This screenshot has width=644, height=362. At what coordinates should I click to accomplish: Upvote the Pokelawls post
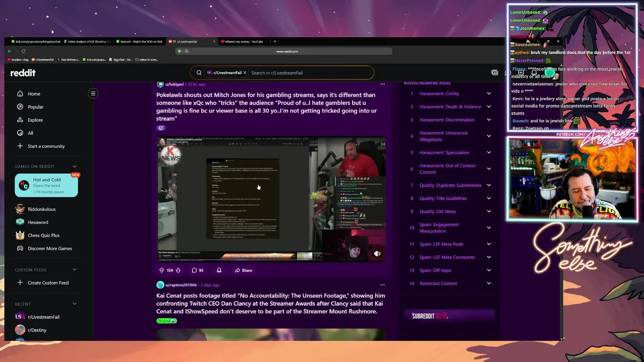[162, 270]
